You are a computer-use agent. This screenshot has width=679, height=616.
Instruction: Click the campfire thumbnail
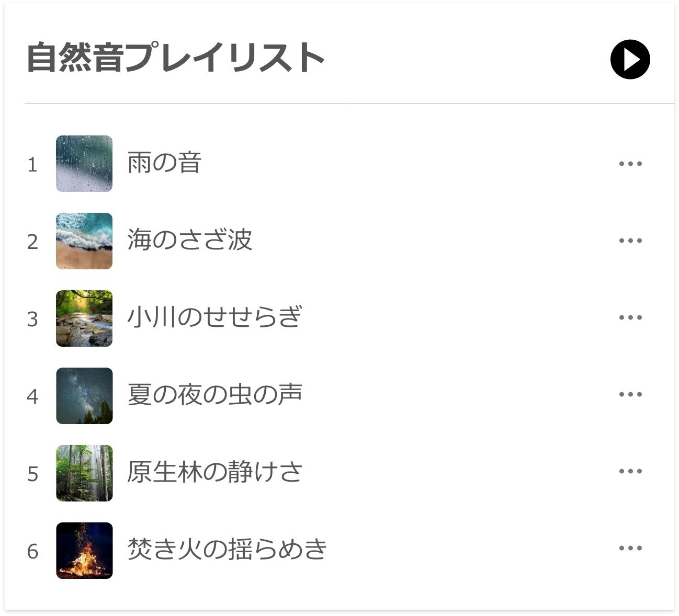coord(84,551)
